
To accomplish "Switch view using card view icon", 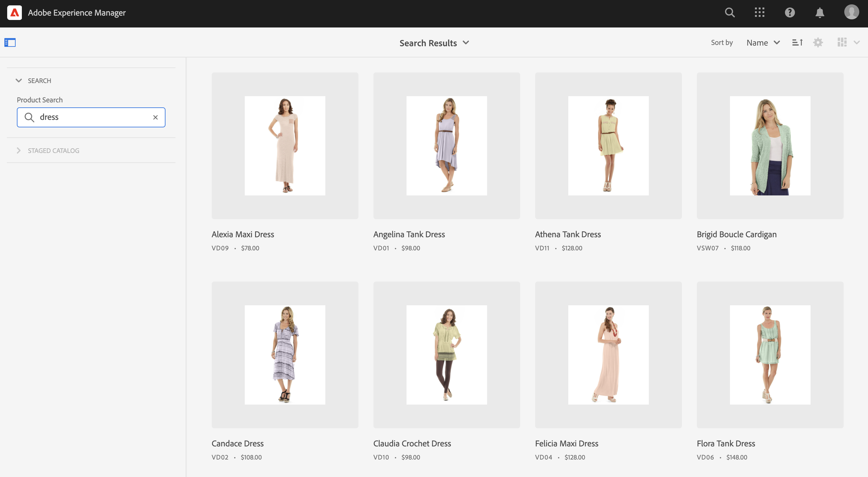I will click(842, 43).
